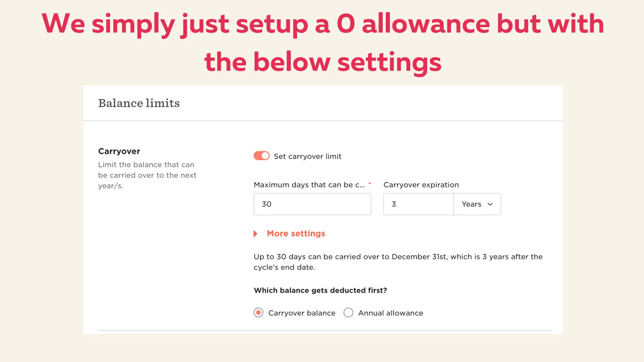Screen dimensions: 644x362
Task: Click the More settings link text
Action: pos(296,234)
